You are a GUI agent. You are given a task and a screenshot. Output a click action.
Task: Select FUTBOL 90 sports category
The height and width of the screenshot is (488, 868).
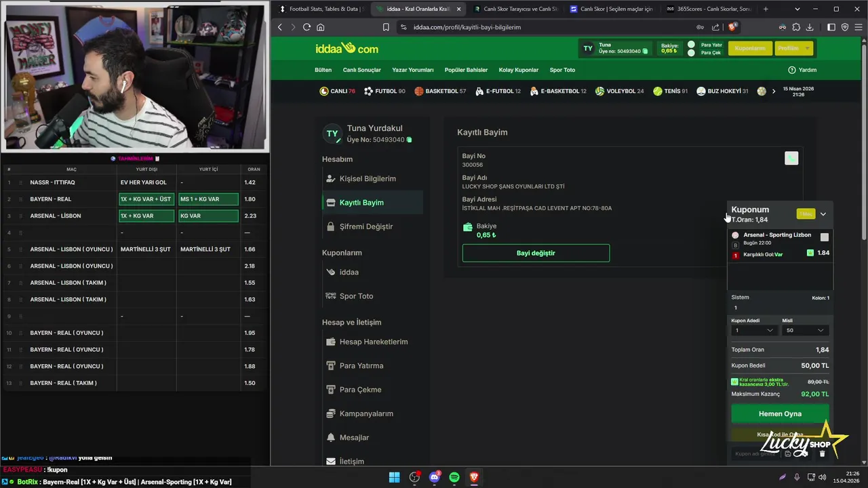[x=384, y=91]
